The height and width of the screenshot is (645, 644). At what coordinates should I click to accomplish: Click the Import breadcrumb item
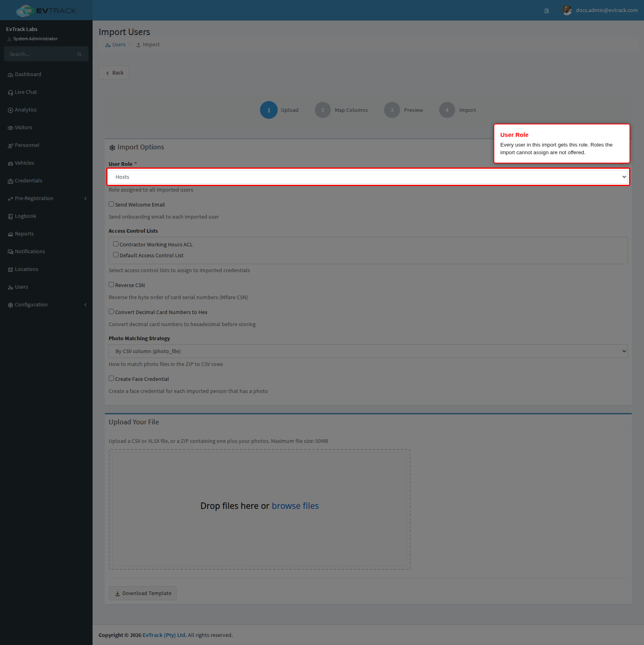pos(148,45)
